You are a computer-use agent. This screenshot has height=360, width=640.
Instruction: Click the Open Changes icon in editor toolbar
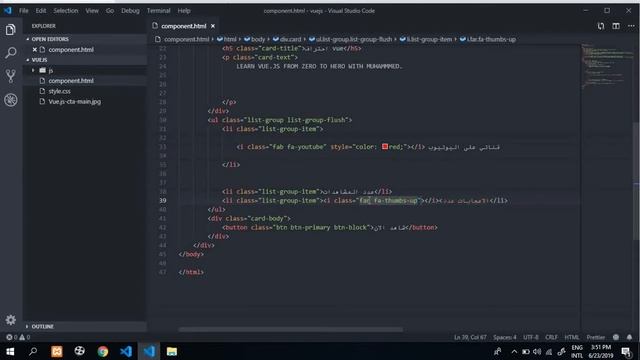pyautogui.click(x=601, y=26)
